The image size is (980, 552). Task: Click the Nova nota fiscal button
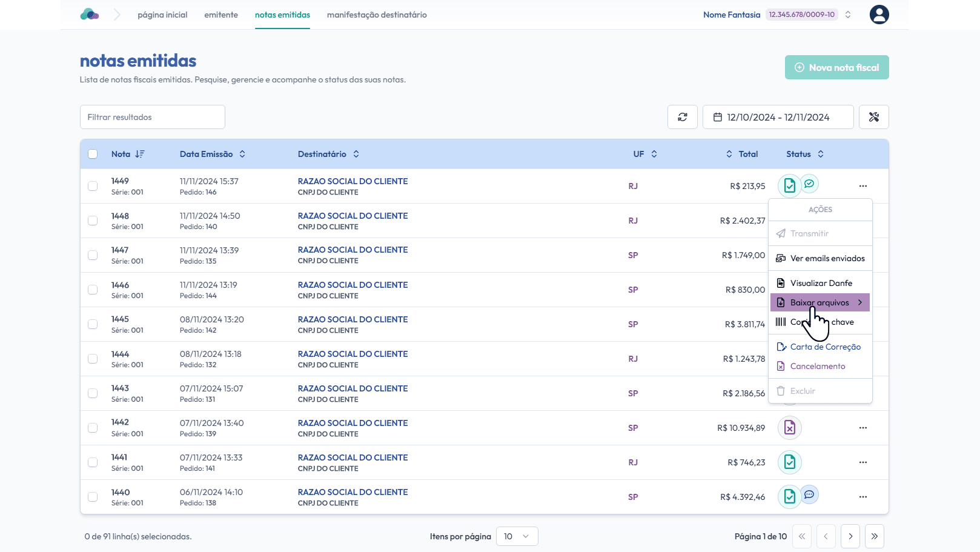point(836,67)
